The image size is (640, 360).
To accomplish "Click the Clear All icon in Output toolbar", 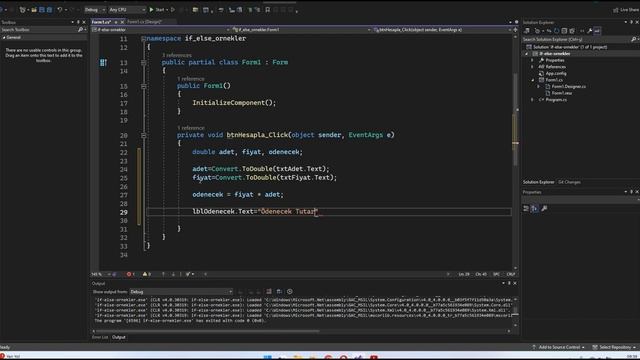I will [269, 291].
